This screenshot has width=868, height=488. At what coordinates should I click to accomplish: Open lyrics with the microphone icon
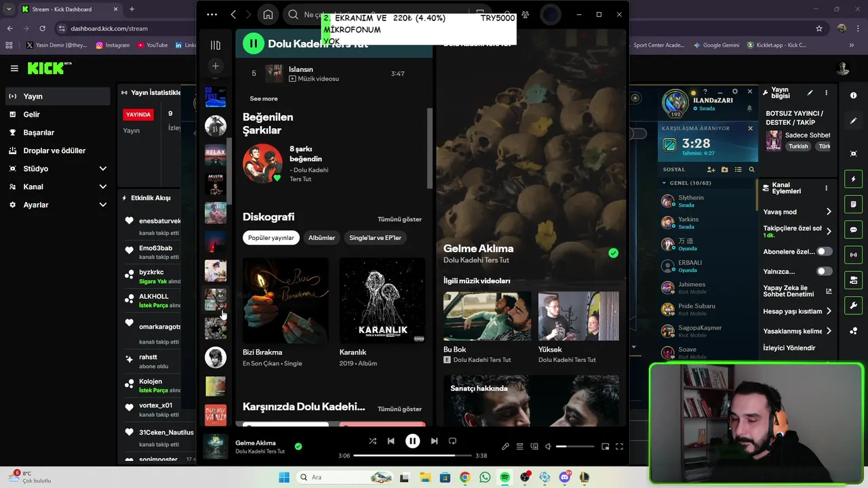pos(505,447)
